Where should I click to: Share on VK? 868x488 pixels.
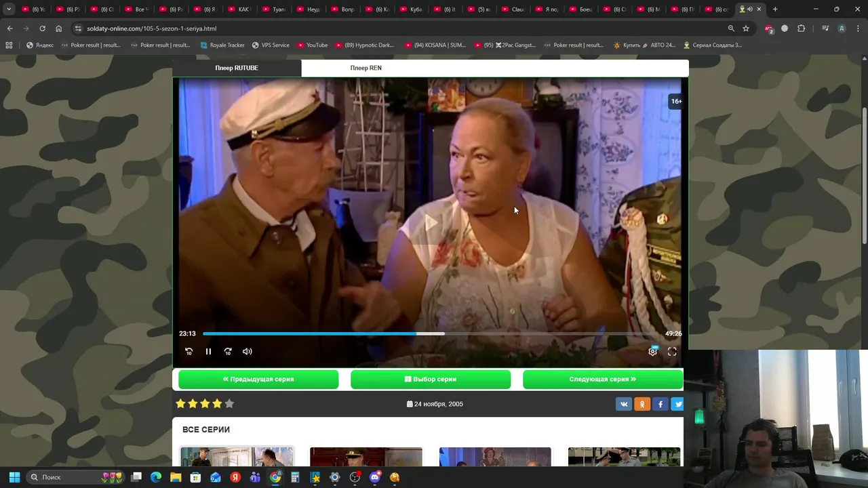pos(624,404)
